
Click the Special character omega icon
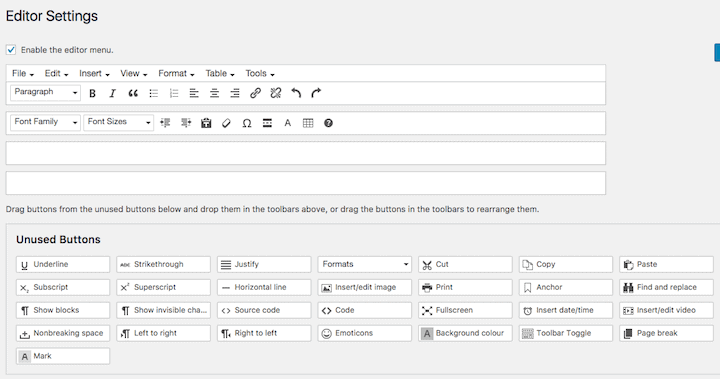pyautogui.click(x=247, y=123)
